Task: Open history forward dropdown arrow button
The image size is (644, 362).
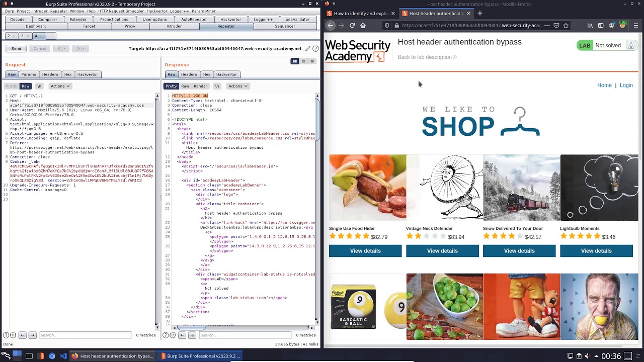Action: point(83,49)
